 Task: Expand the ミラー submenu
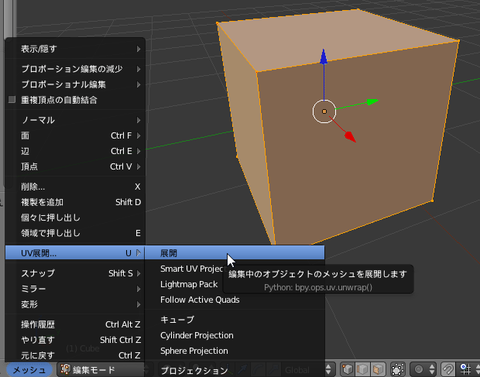(x=75, y=289)
